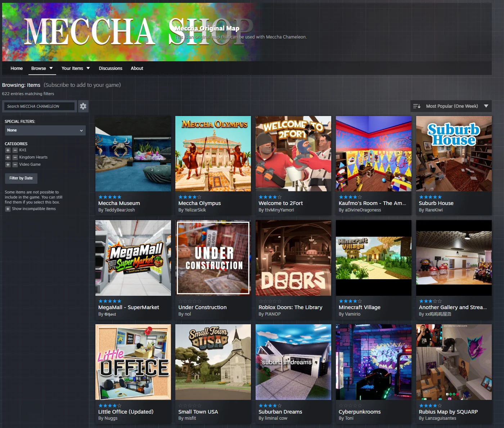Click Suburban Dreams title link
The width and height of the screenshot is (504, 428).
[x=280, y=412]
